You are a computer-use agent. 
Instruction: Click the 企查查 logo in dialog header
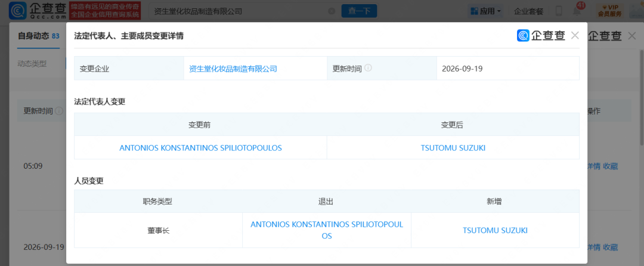(541, 36)
